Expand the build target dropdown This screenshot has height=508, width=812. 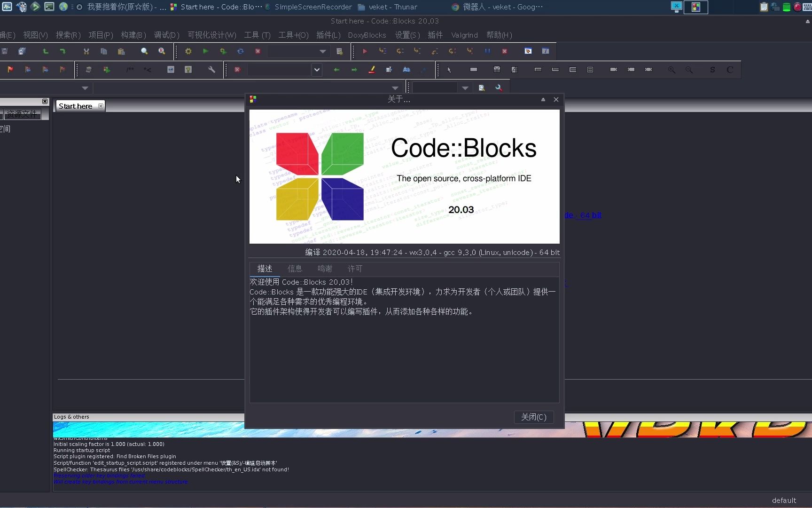(322, 51)
